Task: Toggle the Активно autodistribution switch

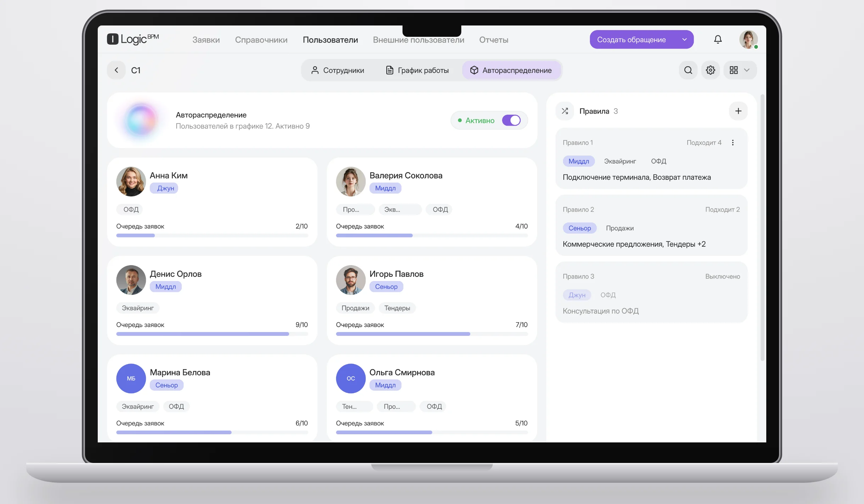Action: 511,120
